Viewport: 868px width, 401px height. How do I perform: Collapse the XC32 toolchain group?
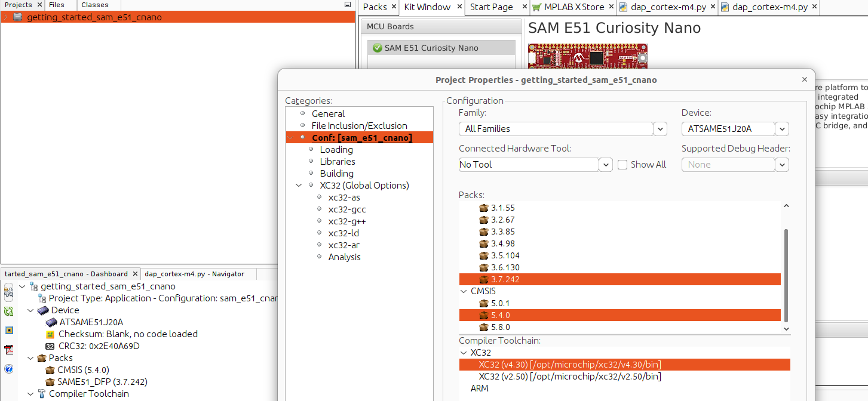(464, 353)
